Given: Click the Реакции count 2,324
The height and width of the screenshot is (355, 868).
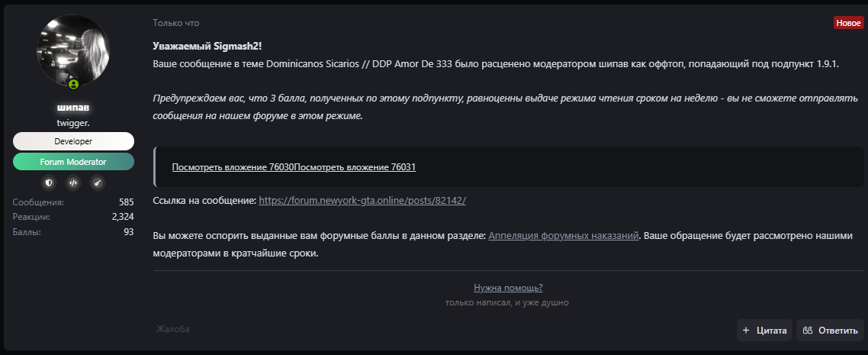Looking at the screenshot, I should (x=123, y=217).
